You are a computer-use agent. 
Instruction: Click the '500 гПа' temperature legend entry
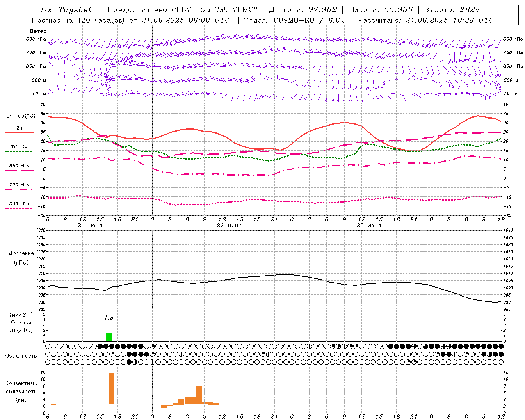click(x=19, y=204)
